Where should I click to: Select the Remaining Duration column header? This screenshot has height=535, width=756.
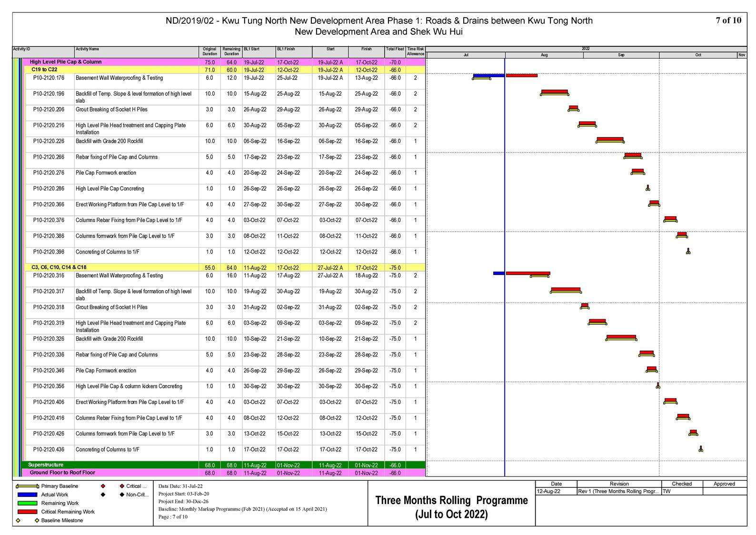[x=231, y=51]
